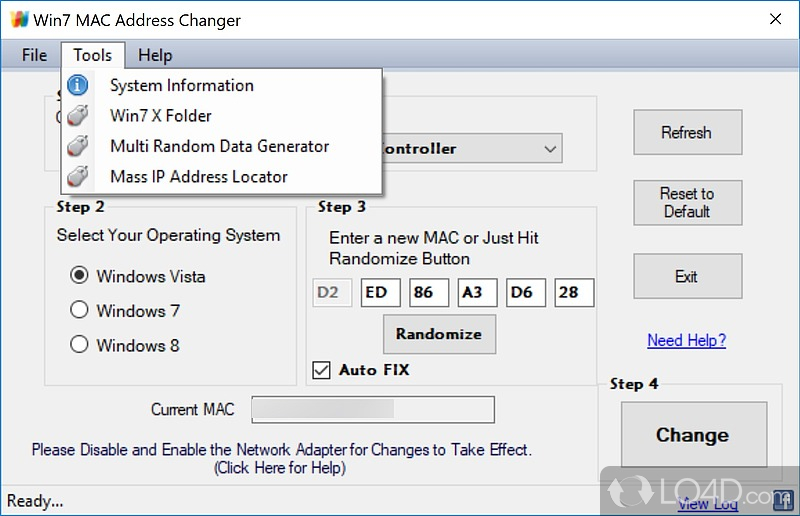Click the Current MAC text box

373,409
